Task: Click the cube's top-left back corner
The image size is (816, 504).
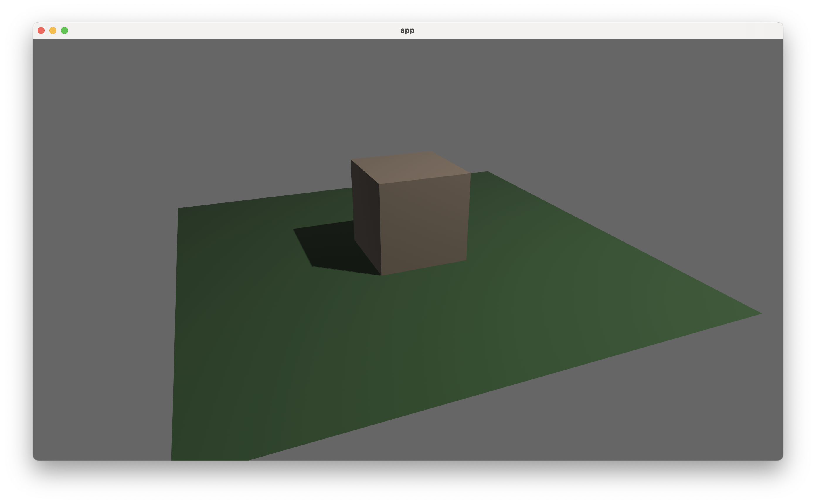Action: (x=351, y=160)
